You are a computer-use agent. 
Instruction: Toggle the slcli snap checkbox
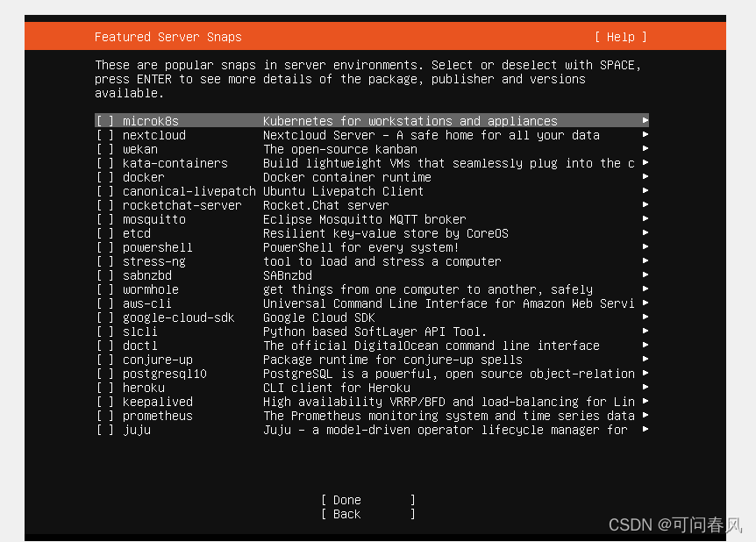[x=105, y=332]
